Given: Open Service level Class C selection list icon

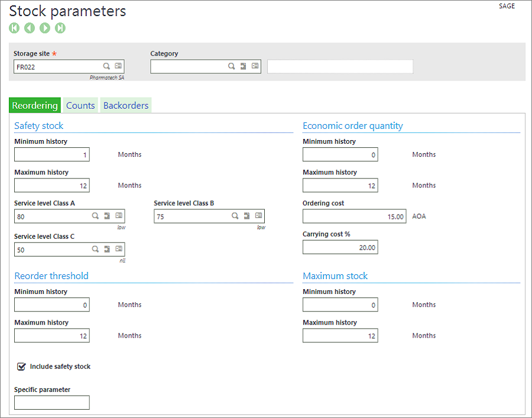Looking at the screenshot, I should [x=119, y=249].
